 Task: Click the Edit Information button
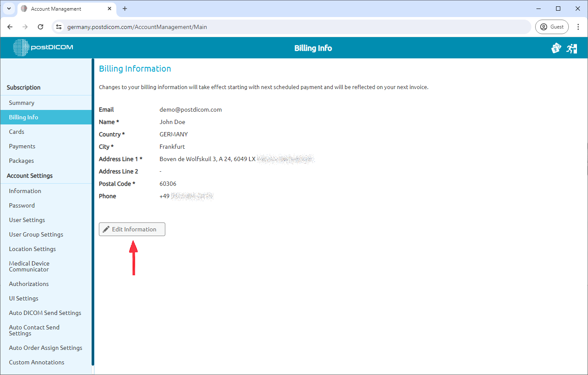[x=132, y=229]
